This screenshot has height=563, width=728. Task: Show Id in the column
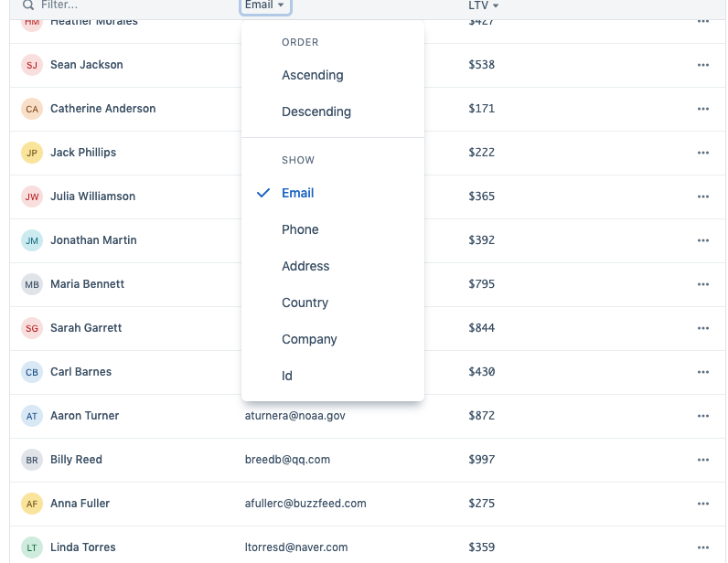[333, 376]
